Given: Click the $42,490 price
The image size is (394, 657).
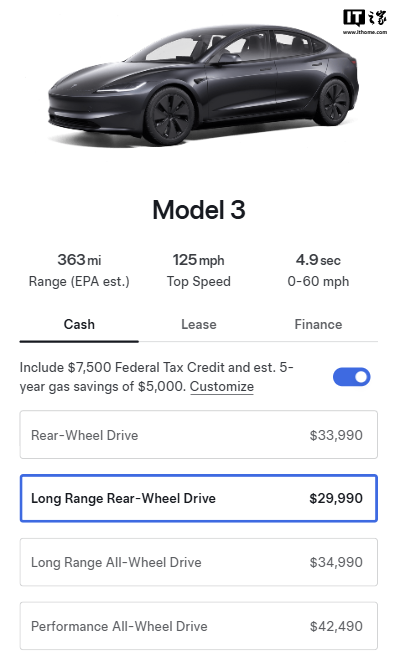Looking at the screenshot, I should pos(336,626).
